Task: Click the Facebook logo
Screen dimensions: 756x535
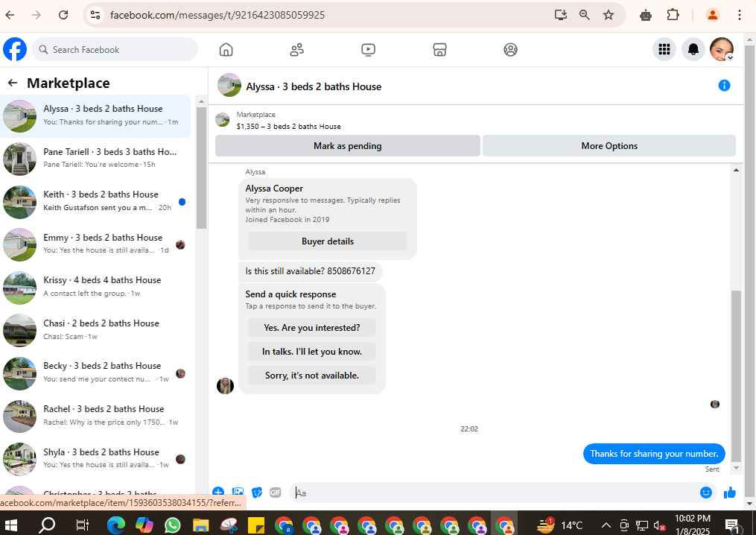Action: 15,49
